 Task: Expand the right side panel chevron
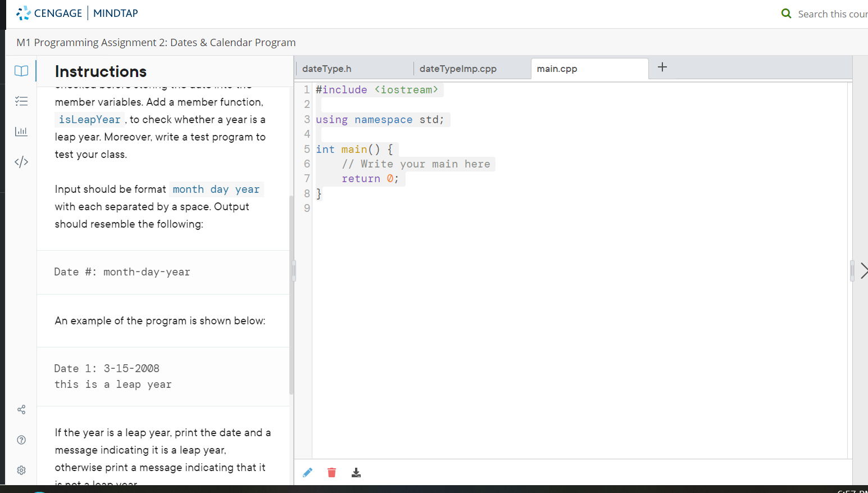point(863,271)
